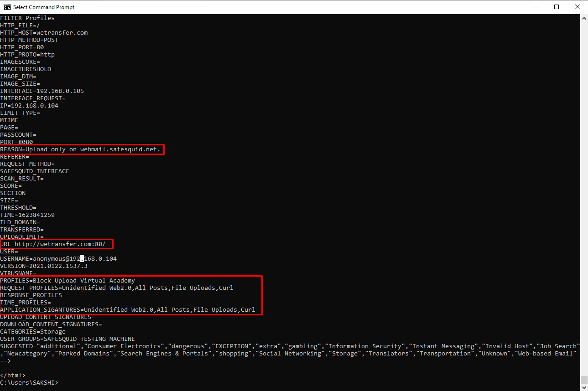Screen dimensions: 588x391
Task: Click the VERSION=2021.0122.1537.3 line
Action: (x=43, y=266)
